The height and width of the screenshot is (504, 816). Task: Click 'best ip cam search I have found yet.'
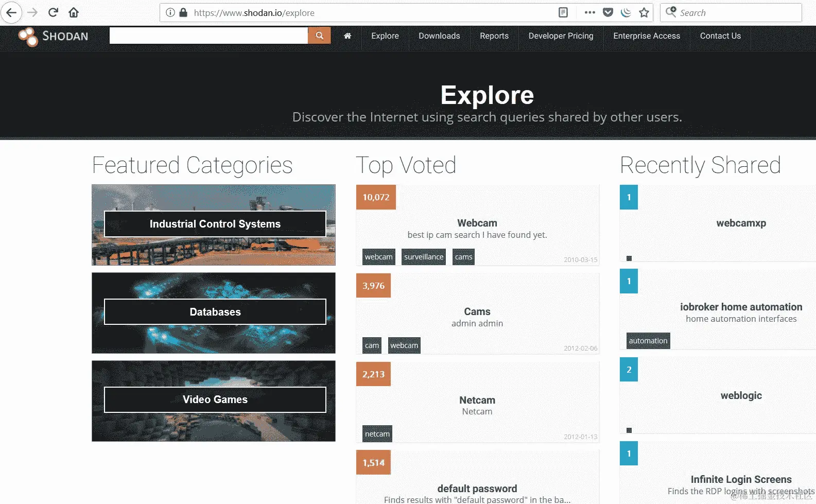(477, 235)
